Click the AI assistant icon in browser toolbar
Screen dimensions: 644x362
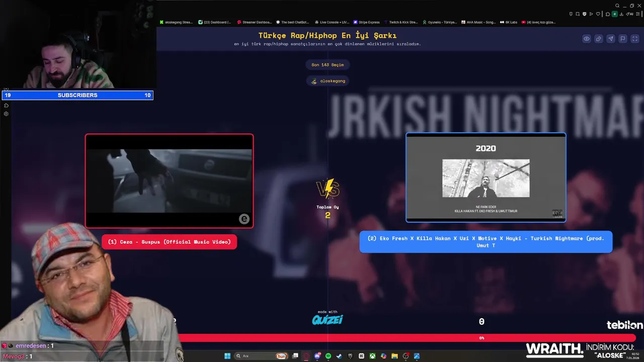coord(629,14)
